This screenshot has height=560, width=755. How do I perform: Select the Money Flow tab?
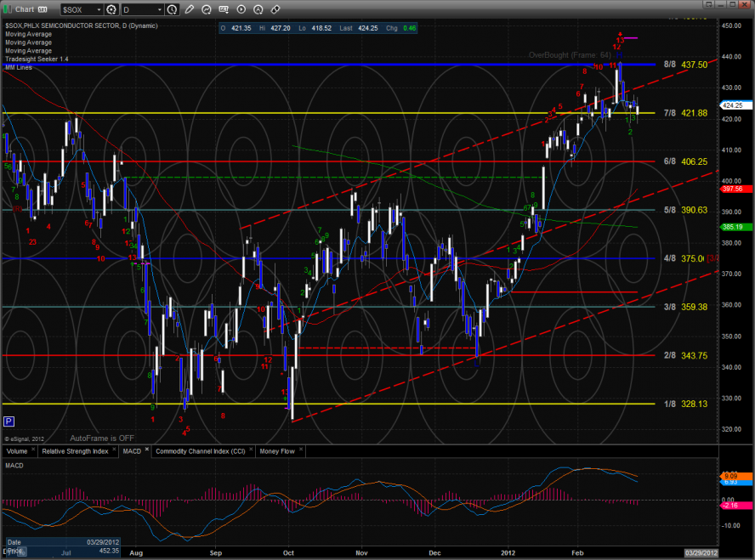[x=277, y=450]
